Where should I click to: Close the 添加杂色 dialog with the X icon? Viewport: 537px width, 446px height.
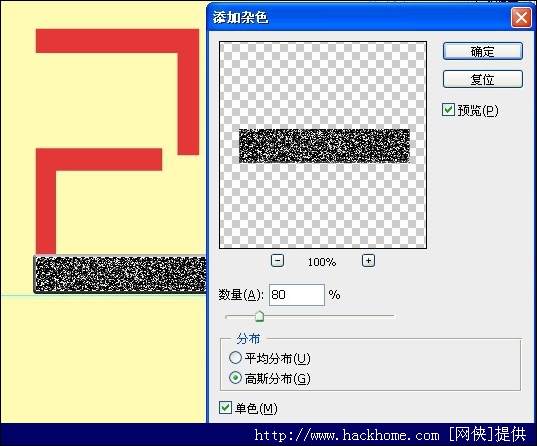pos(521,17)
